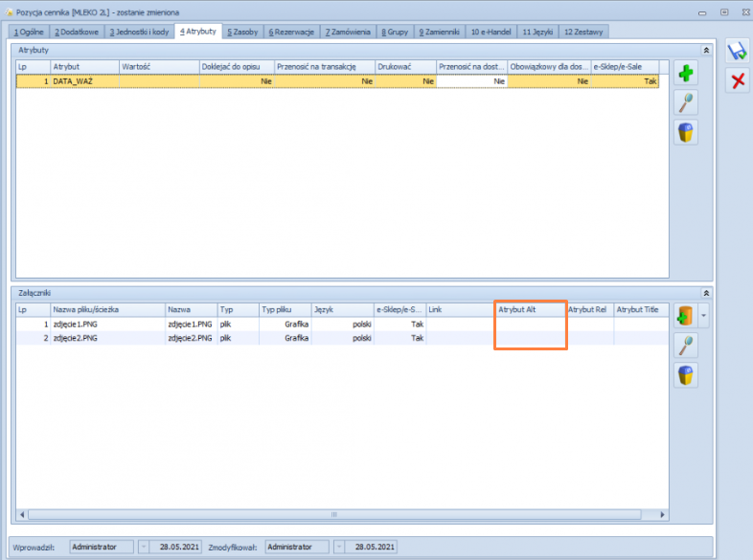Click the Drukować column header

point(406,67)
